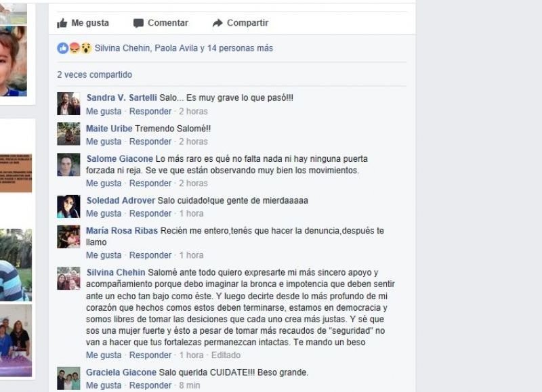Open Maite Uribe's profile name link
Screen dimensions: 542x392
pos(109,129)
